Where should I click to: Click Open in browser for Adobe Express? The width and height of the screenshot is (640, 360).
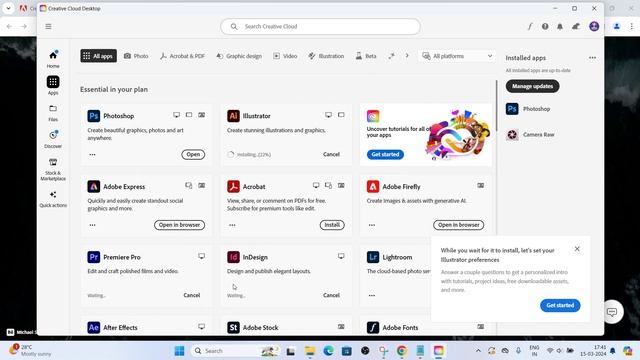point(179,225)
